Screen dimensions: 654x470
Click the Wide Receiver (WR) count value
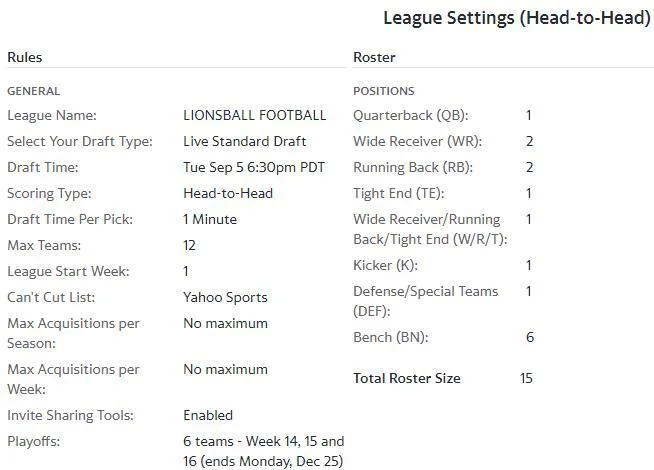point(529,141)
